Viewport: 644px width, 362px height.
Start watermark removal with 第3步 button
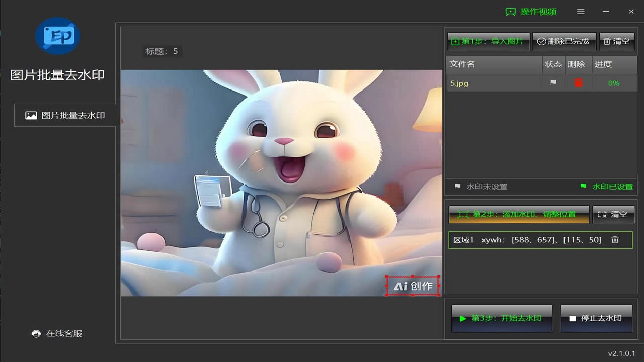point(502,318)
